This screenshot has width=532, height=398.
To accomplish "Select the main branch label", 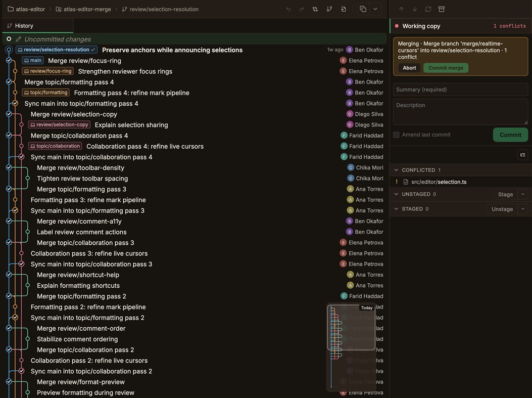I will 33,61.
